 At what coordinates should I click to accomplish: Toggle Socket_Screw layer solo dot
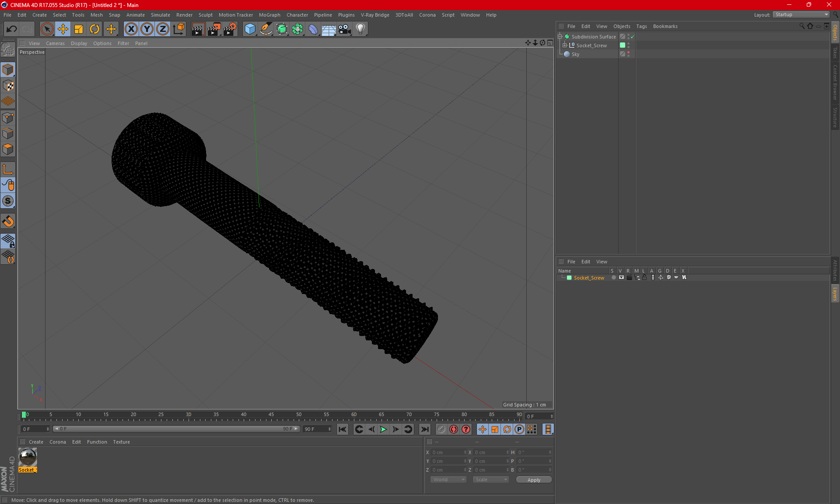pos(613,277)
